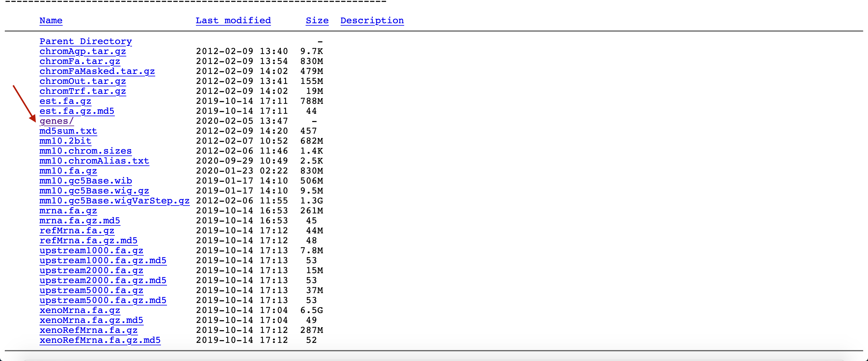Download the mm10.2bit file
This screenshot has height=361, width=868.
pyautogui.click(x=65, y=141)
